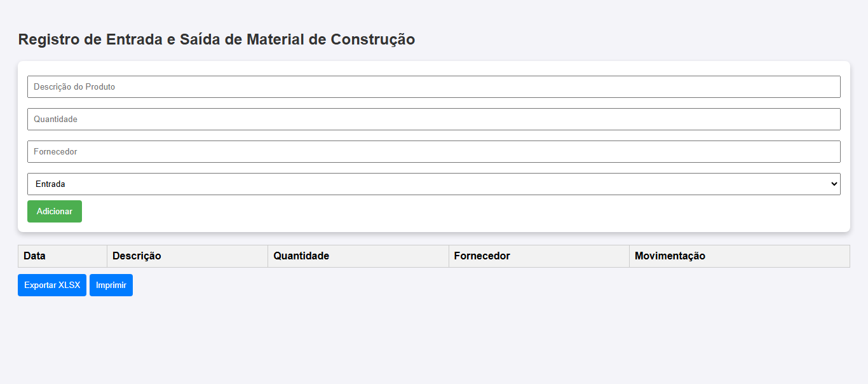The height and width of the screenshot is (384, 868).
Task: Click the Registro de Entrada e Saída heading
Action: [x=217, y=39]
